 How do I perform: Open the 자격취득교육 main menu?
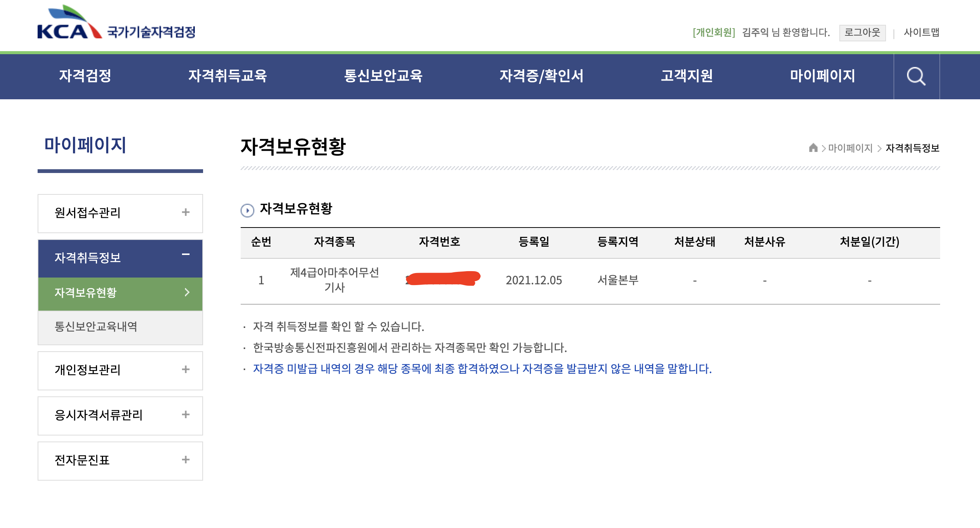(228, 76)
